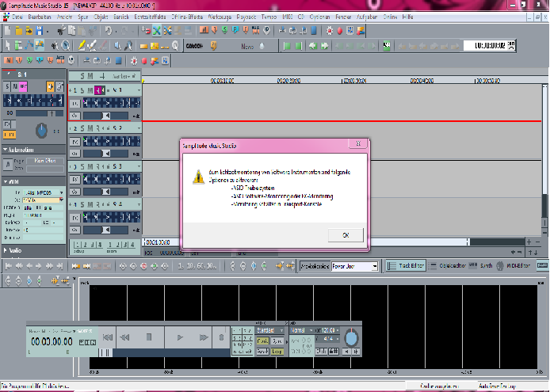Open the track 2 header dropdown arrow
550x392 pixels.
point(139,128)
